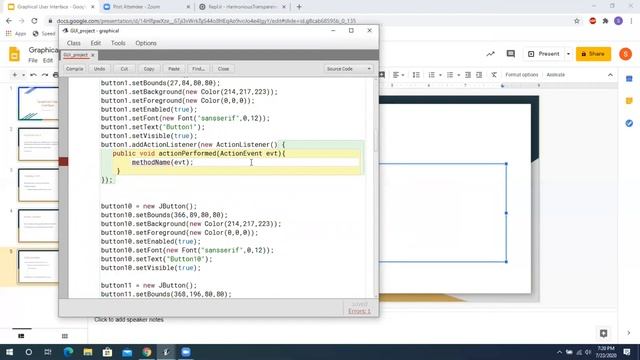Click the button1.setText("Button1"); line
640x360 pixels.
click(153, 127)
